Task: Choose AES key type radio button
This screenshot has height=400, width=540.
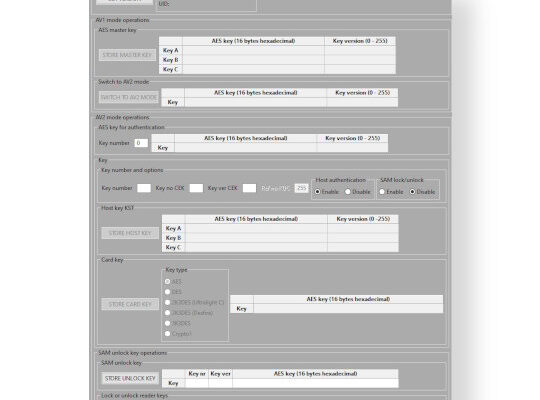Action: [x=167, y=281]
